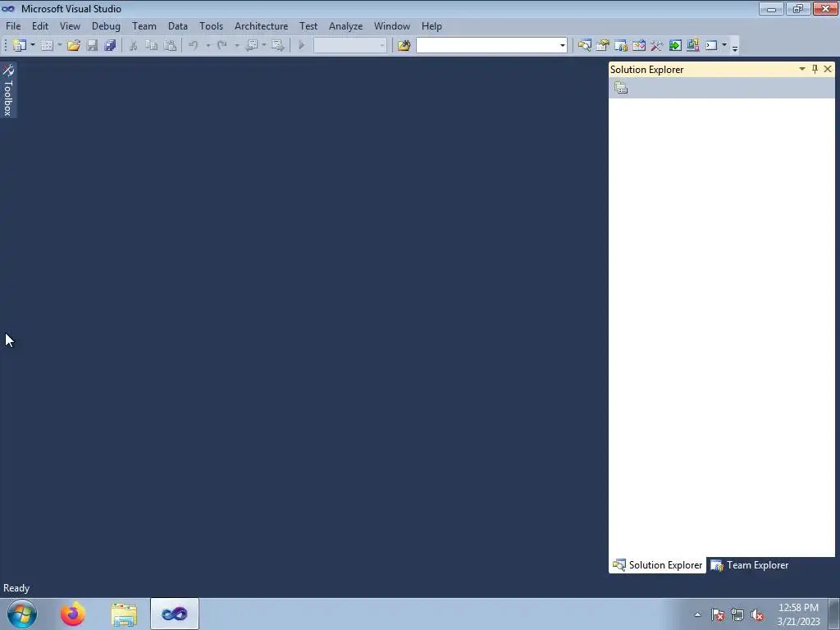Viewport: 840px width, 630px height.
Task: Open Team Explorer from the toolbar icon
Action: point(621,46)
